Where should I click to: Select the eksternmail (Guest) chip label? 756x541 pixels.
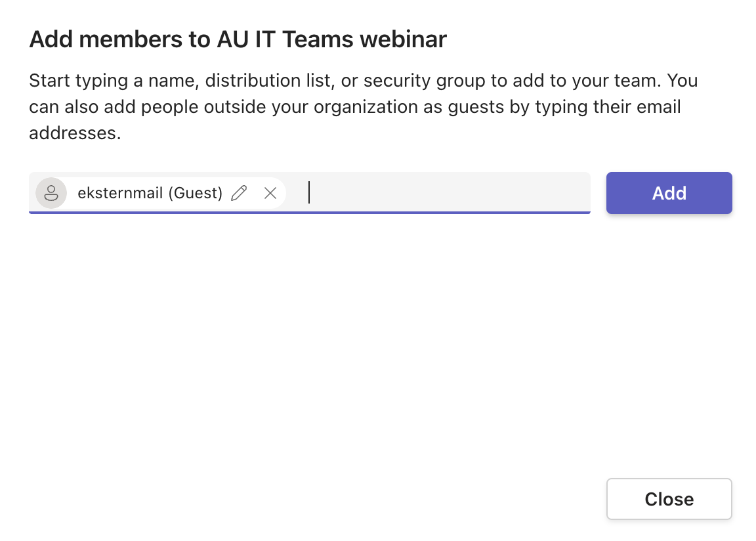[150, 193]
